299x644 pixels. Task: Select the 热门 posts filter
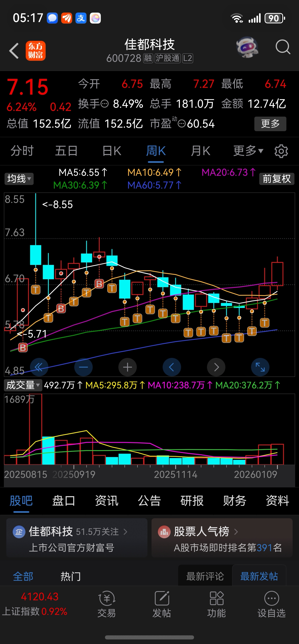71,576
